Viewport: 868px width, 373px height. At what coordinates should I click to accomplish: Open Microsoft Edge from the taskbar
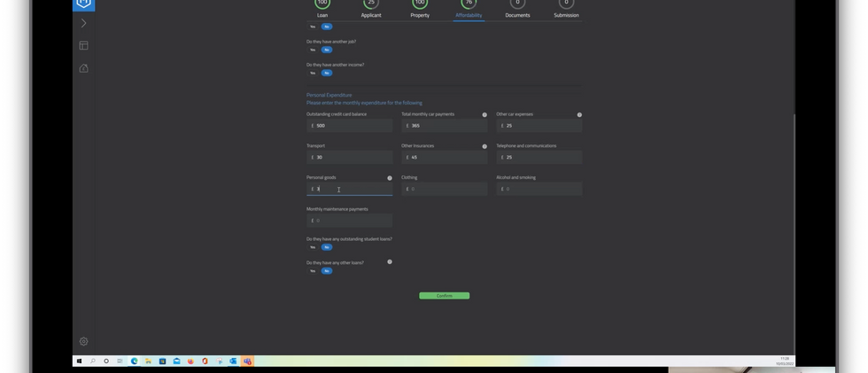coord(134,361)
